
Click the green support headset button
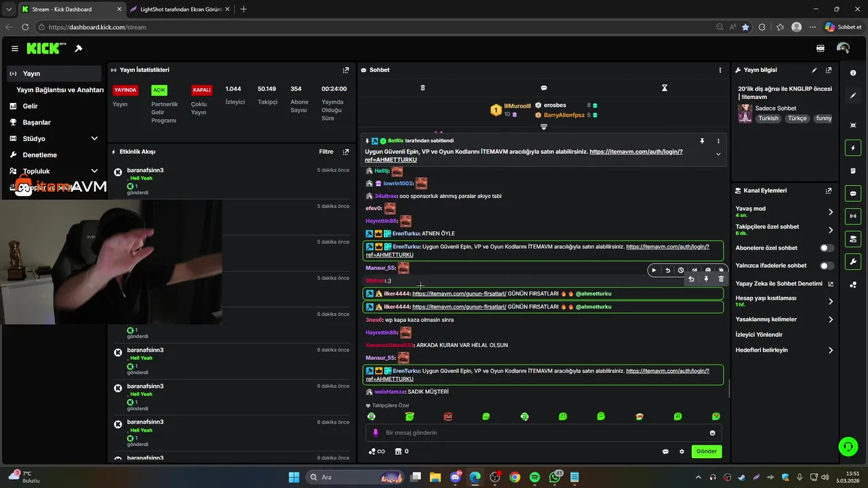(x=848, y=446)
